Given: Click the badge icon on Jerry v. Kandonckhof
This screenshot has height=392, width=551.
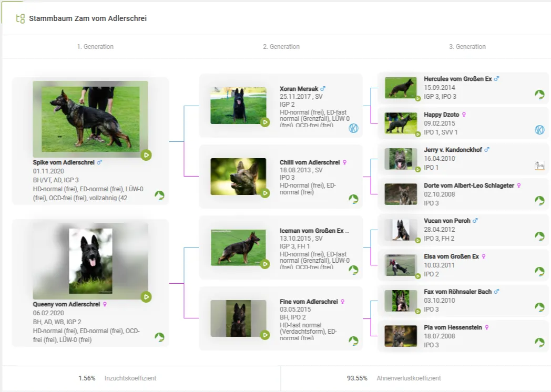Looking at the screenshot, I should point(539,166).
